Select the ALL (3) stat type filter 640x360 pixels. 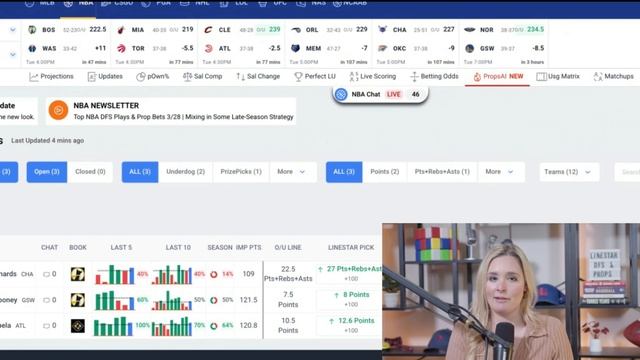click(x=344, y=172)
